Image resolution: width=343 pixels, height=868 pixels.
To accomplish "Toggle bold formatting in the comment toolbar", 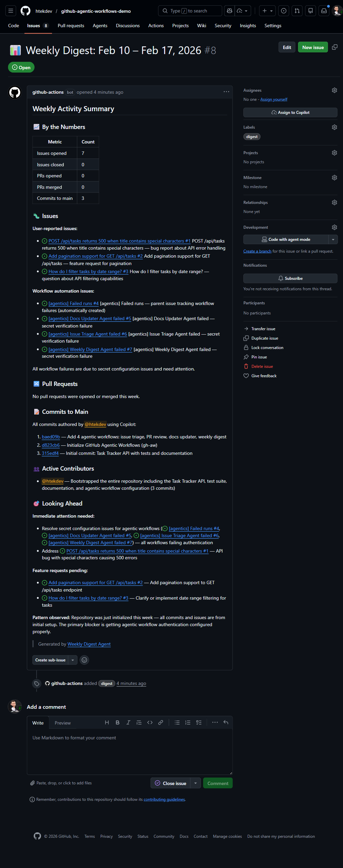I will point(117,723).
